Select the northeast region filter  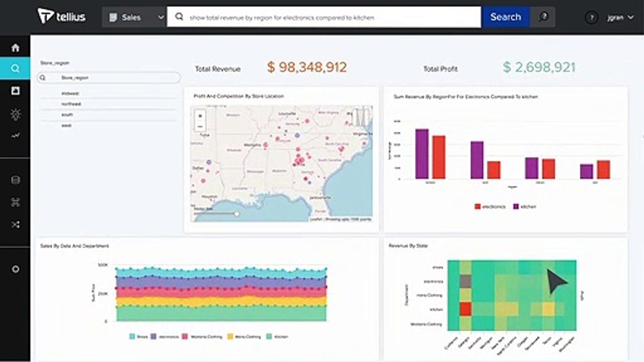click(71, 104)
